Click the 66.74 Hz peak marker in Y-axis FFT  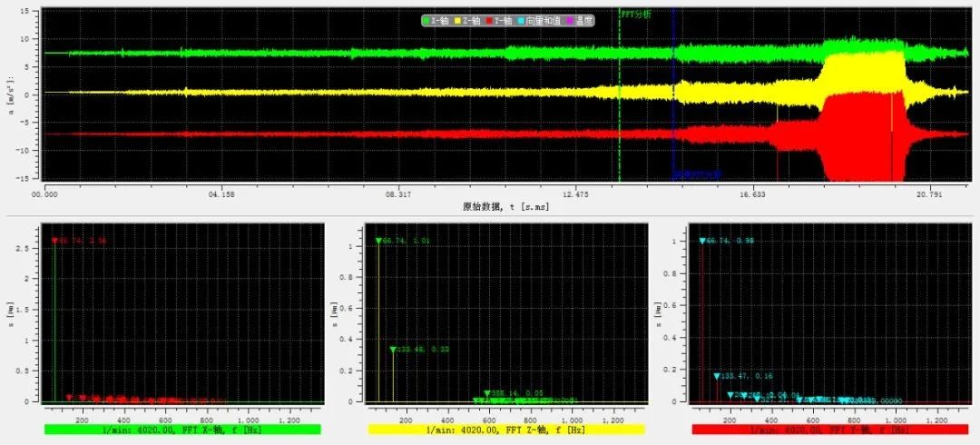702,241
